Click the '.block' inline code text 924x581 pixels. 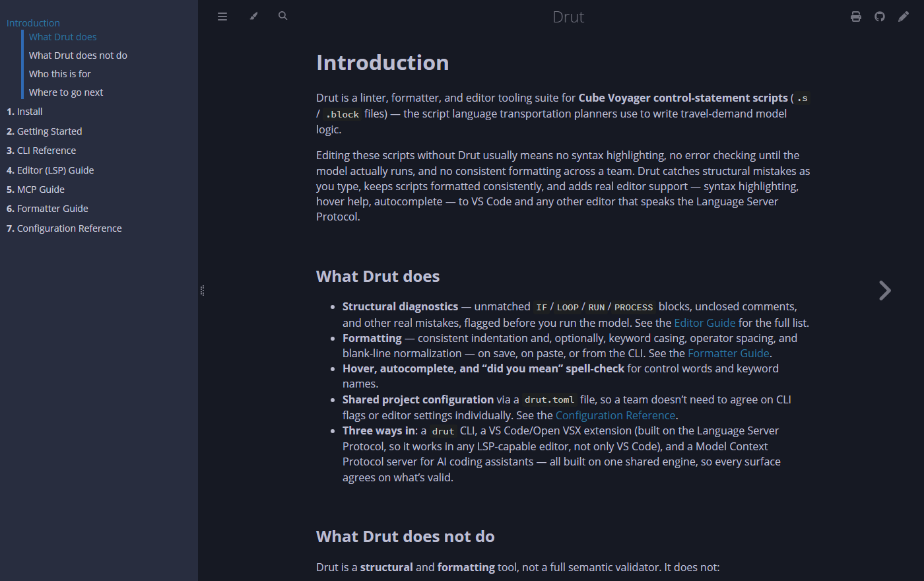[x=343, y=114]
